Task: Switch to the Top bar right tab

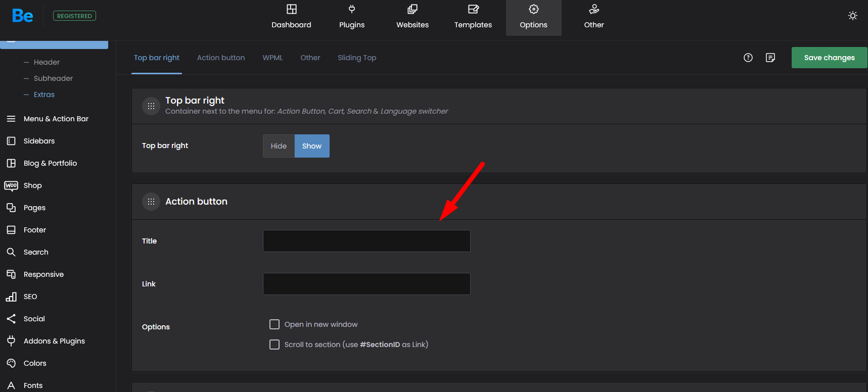Action: pyautogui.click(x=157, y=58)
